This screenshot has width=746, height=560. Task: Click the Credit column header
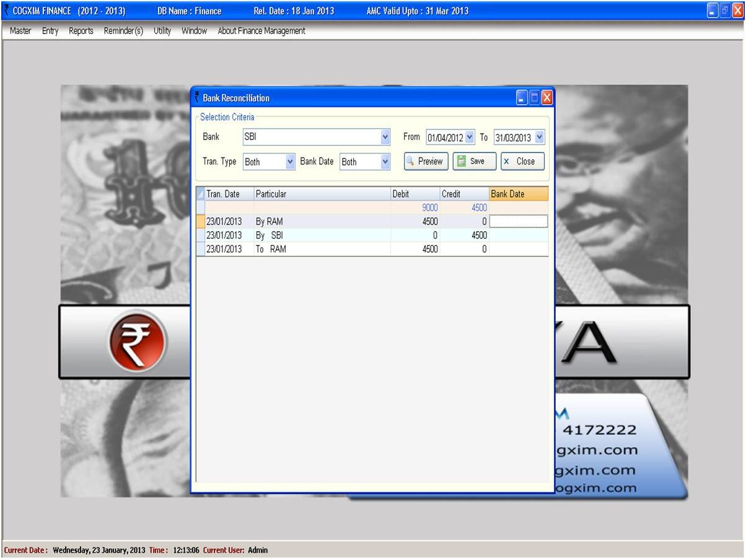464,194
